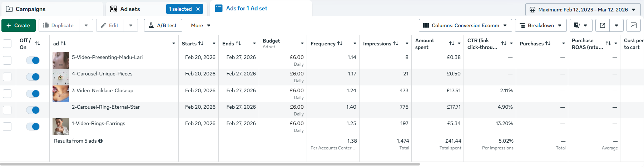
Task: Expand the Breakdown dropdown
Action: (540, 25)
